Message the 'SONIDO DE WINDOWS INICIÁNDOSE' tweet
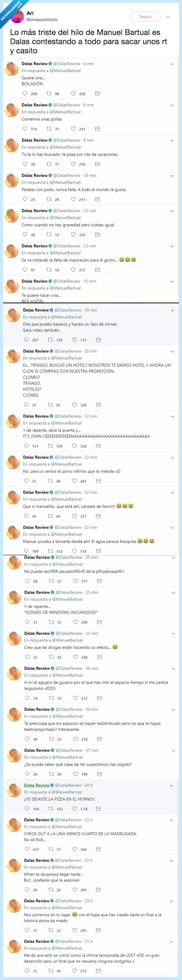182x980 pixels. (x=99, y=622)
